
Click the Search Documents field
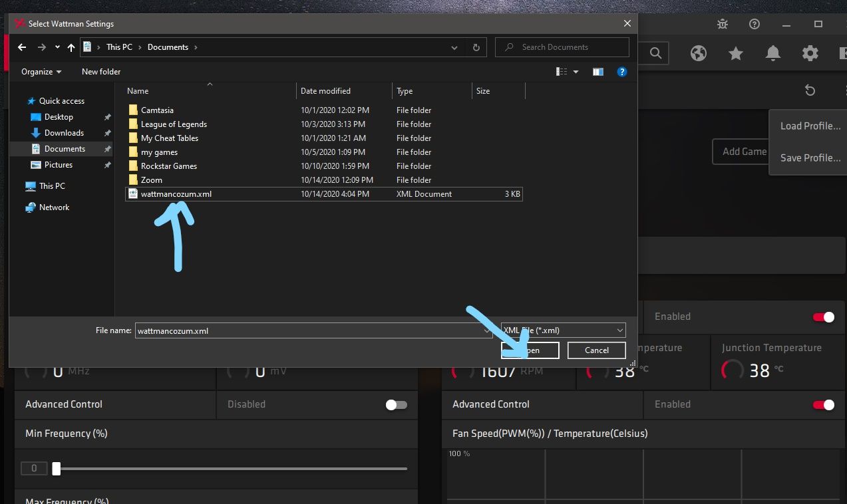pos(562,47)
